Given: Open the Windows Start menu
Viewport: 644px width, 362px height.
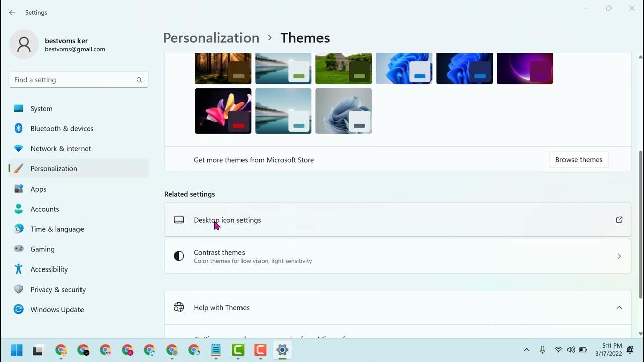Looking at the screenshot, I should [16, 350].
